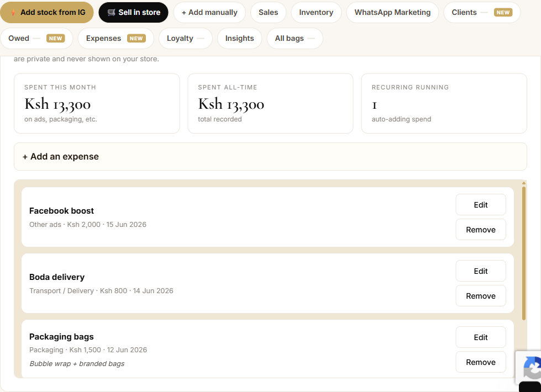The image size is (541, 392).
Task: Expand the Add an expense section
Action: pyautogui.click(x=270, y=157)
